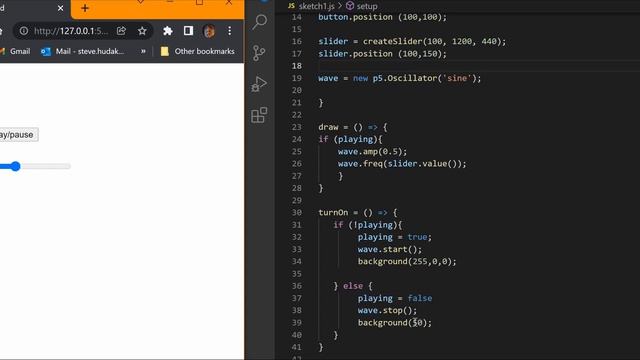Click 'else' keyword on line 36

click(353, 286)
